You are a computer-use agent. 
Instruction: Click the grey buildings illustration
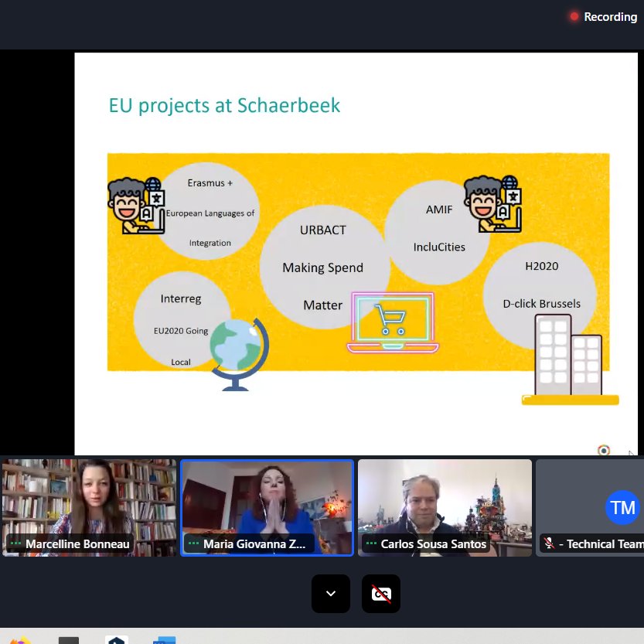pyautogui.click(x=570, y=359)
